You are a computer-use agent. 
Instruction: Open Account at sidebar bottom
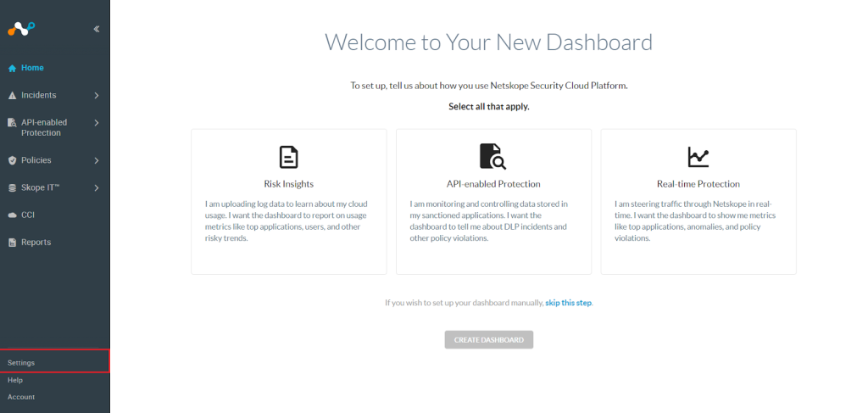(21, 397)
